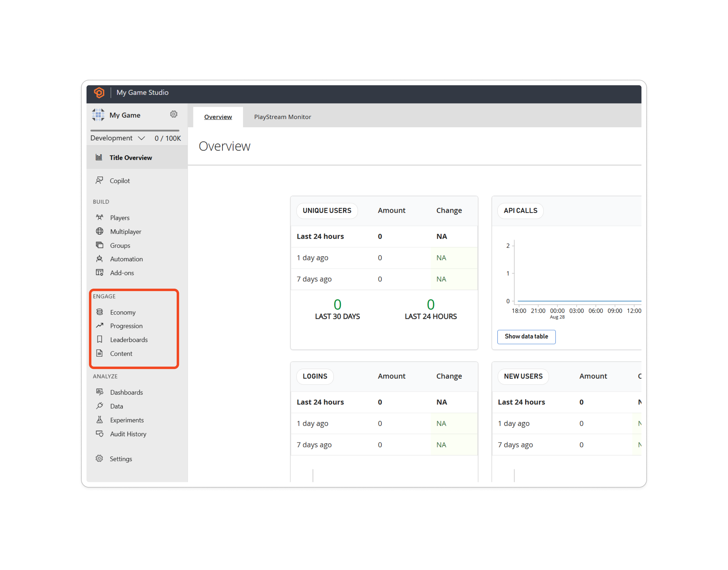Click the Economy icon under Engage
The image size is (728, 570).
(x=99, y=311)
